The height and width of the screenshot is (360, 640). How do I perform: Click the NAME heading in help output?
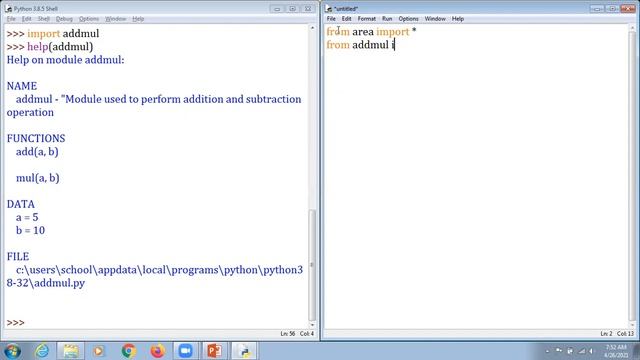(22, 86)
